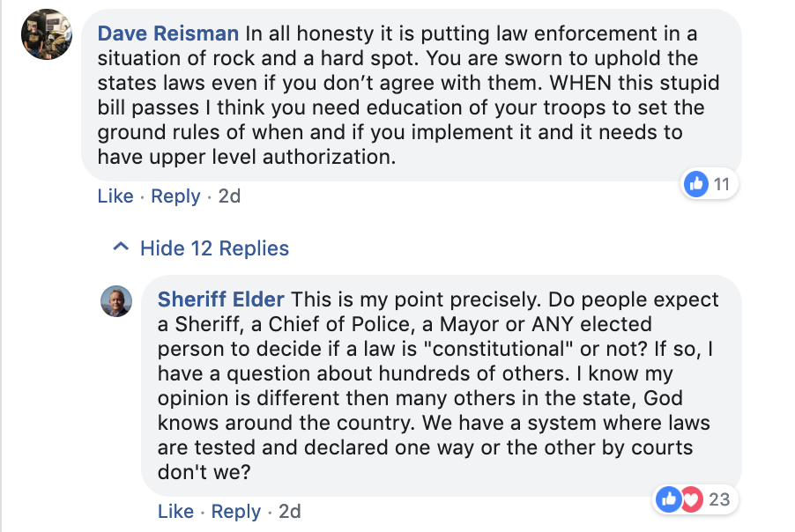Open the Dave Reisman name link
The width and height of the screenshot is (795, 532).
click(167, 33)
